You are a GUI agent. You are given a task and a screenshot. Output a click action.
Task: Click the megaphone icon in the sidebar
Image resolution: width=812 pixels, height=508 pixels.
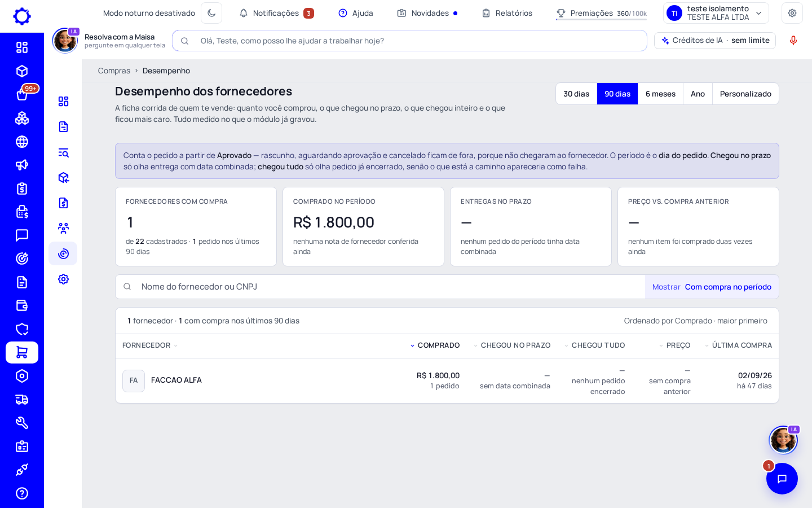coord(22,165)
